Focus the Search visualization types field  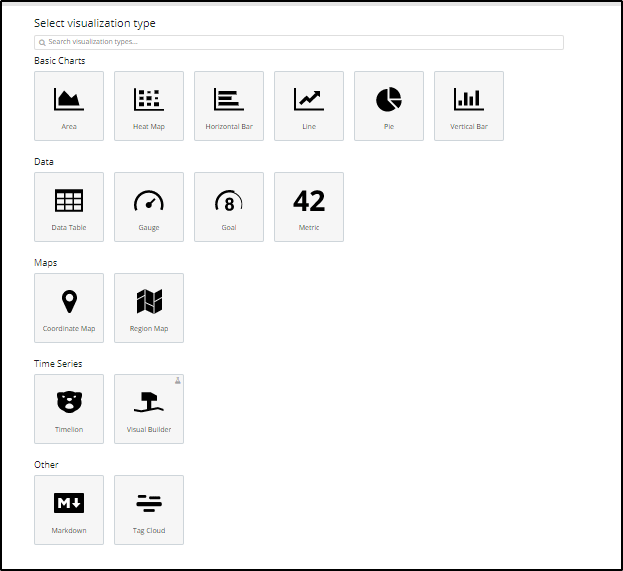[x=299, y=42]
